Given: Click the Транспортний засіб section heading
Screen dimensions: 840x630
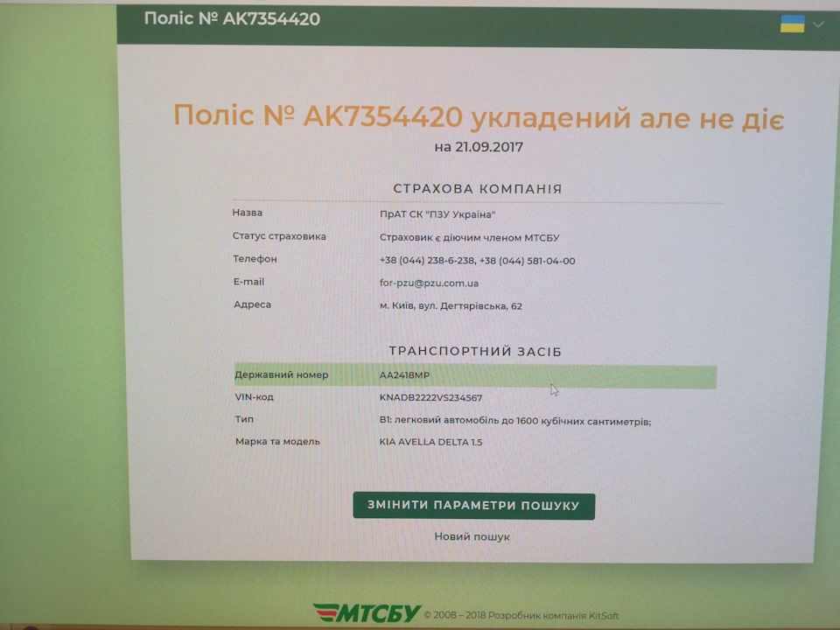Looking at the screenshot, I should point(475,352).
